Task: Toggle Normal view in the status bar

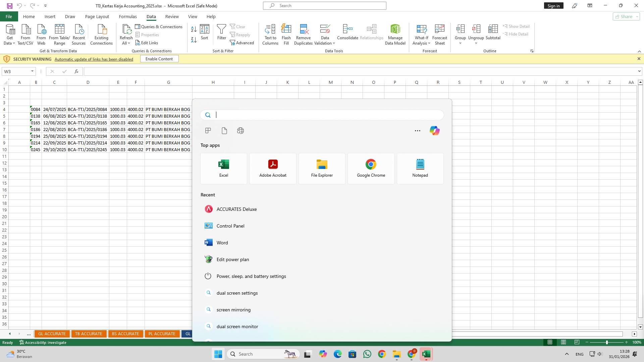Action: click(550, 342)
